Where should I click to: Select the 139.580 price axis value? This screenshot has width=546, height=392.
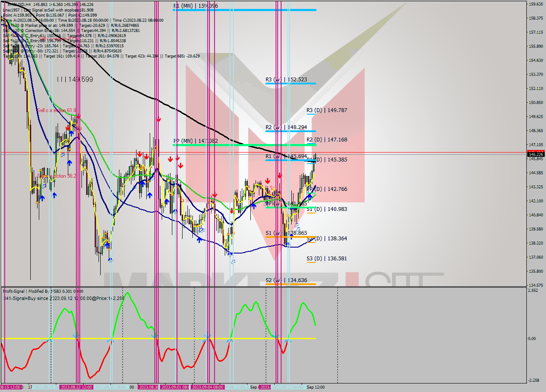[536, 229]
